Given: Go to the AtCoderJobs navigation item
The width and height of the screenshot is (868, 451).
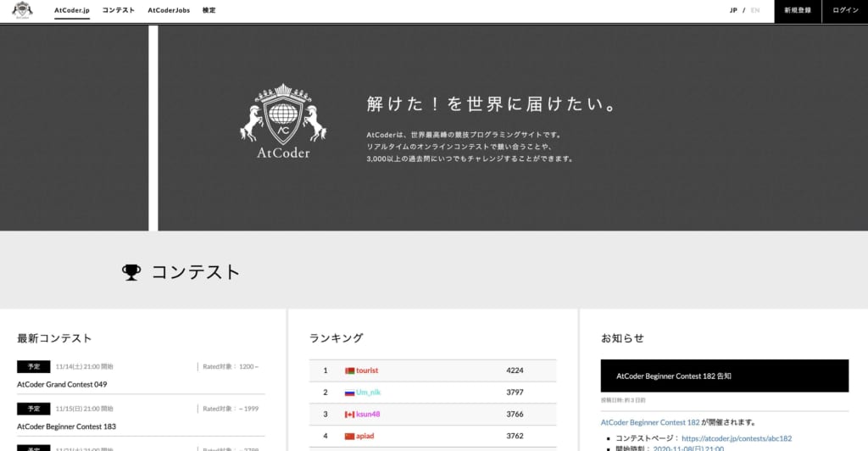Looking at the screenshot, I should click(169, 10).
